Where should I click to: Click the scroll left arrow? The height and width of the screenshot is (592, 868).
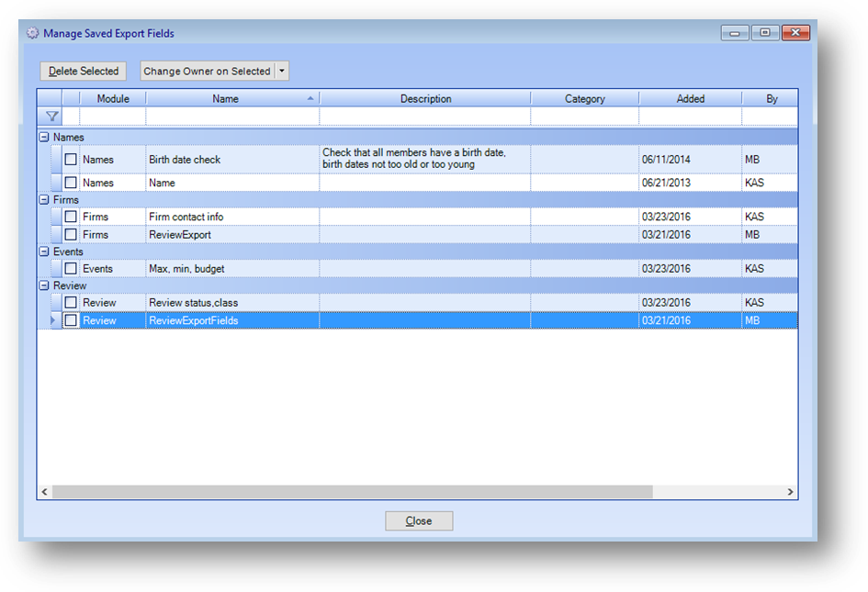coord(45,492)
